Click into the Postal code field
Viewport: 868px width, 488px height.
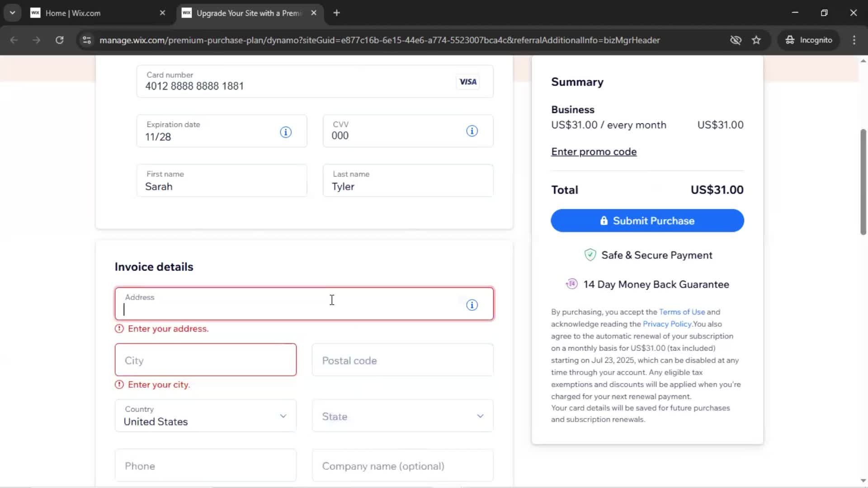click(402, 360)
